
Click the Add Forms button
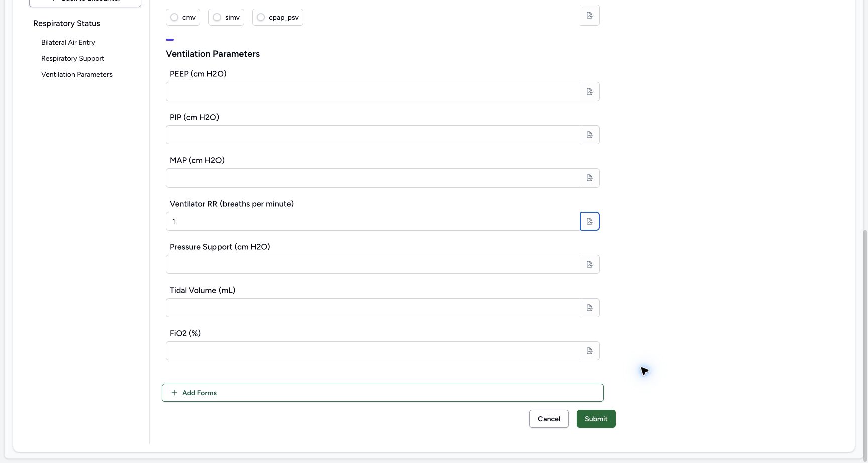point(383,393)
